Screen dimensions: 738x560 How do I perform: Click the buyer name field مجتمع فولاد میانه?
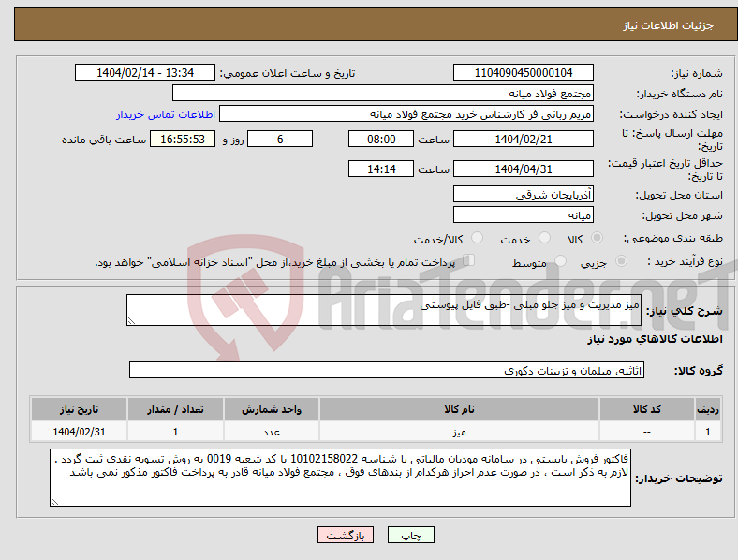(383, 93)
